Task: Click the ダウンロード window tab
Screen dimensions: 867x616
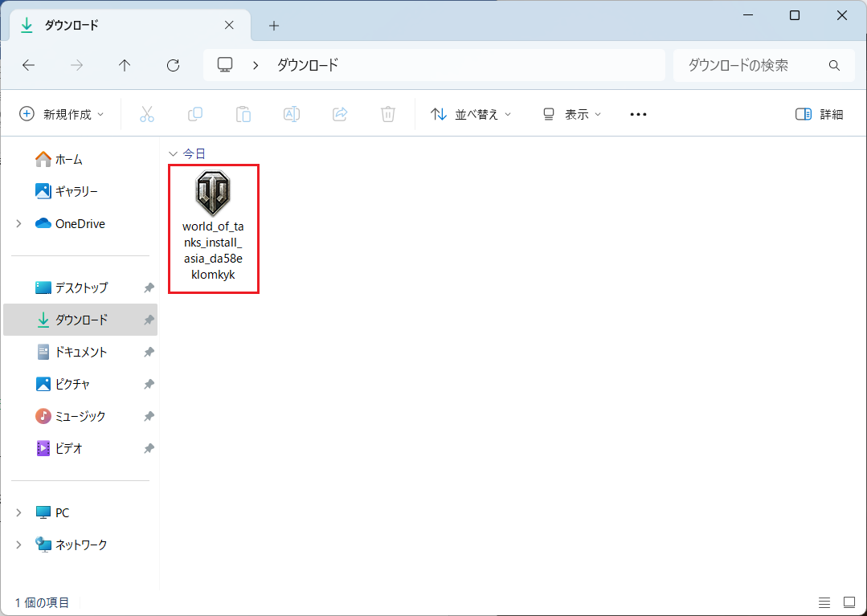Action: [x=130, y=26]
